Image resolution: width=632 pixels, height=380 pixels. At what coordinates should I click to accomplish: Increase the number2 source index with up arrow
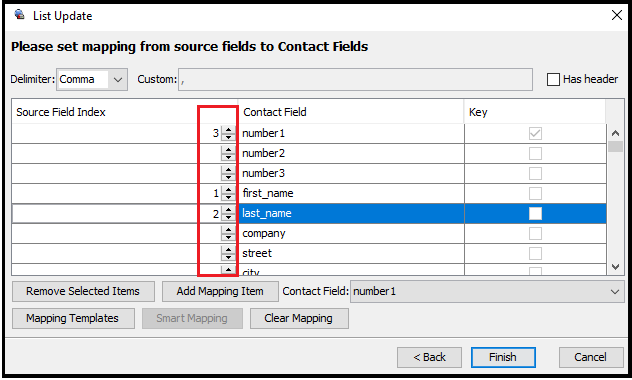pyautogui.click(x=229, y=150)
